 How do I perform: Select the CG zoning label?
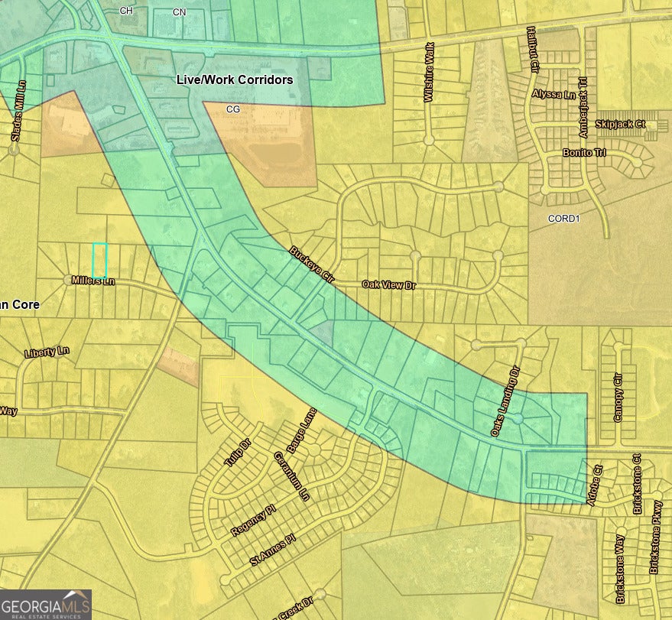point(233,109)
